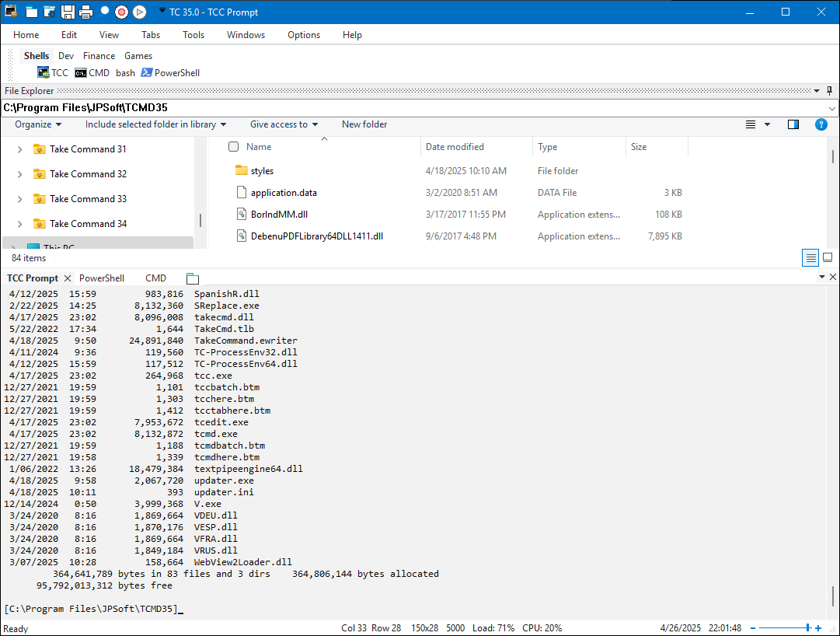Expand the Take Command 31 tree node

coord(20,149)
